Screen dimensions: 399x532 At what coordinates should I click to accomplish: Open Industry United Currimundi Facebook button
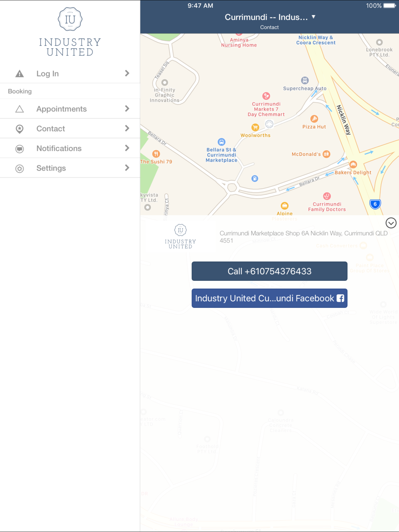coord(269,298)
